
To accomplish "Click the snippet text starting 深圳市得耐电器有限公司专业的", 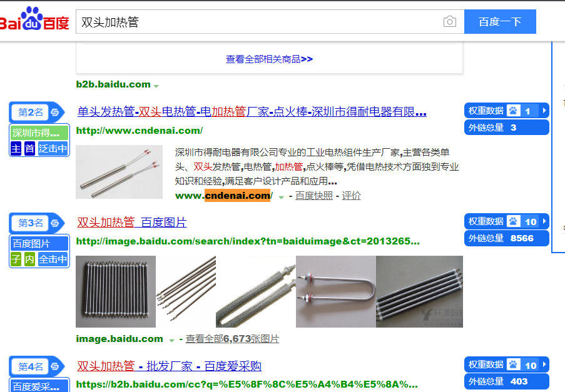I will point(317,167).
